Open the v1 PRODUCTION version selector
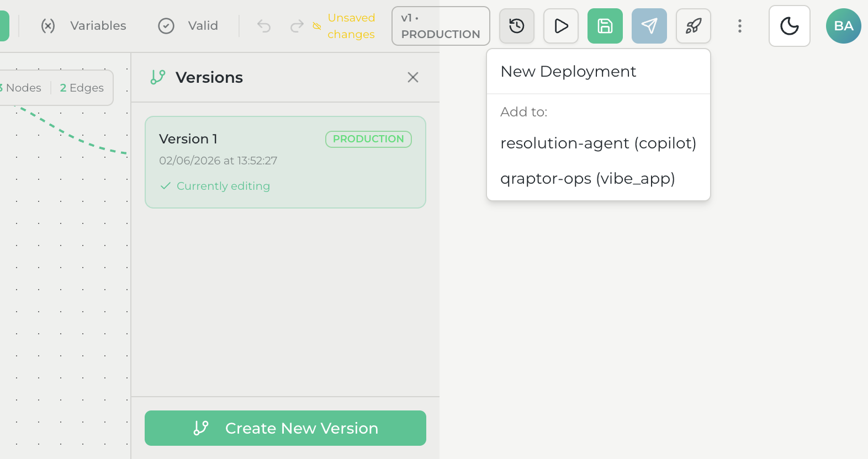This screenshot has width=868, height=459. (441, 26)
